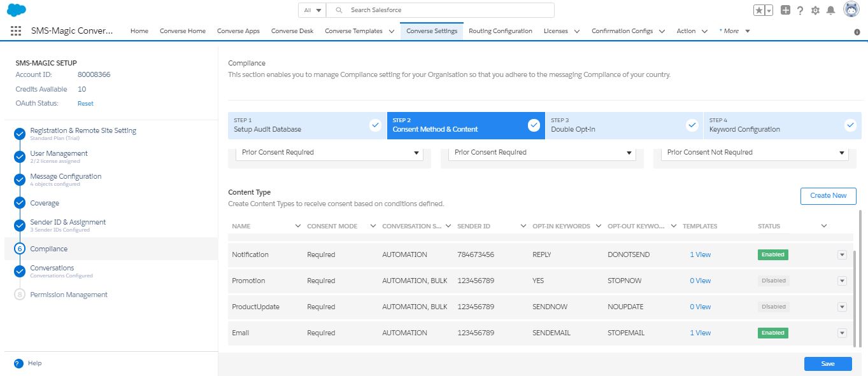Select Step 2 Consent Method & Content

click(466, 125)
